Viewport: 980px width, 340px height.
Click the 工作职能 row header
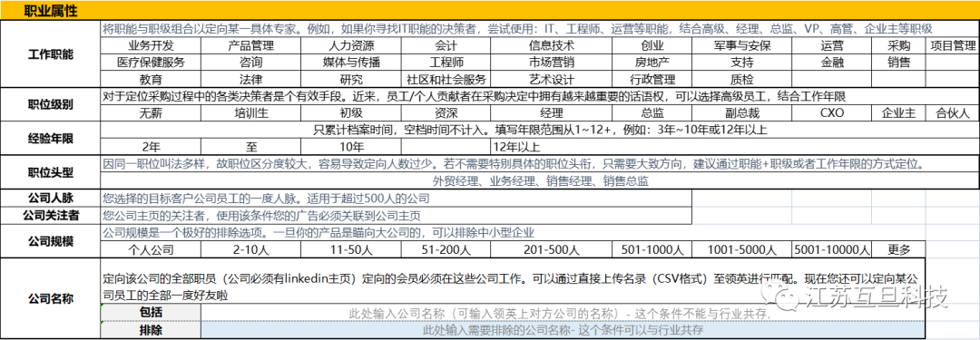point(51,54)
